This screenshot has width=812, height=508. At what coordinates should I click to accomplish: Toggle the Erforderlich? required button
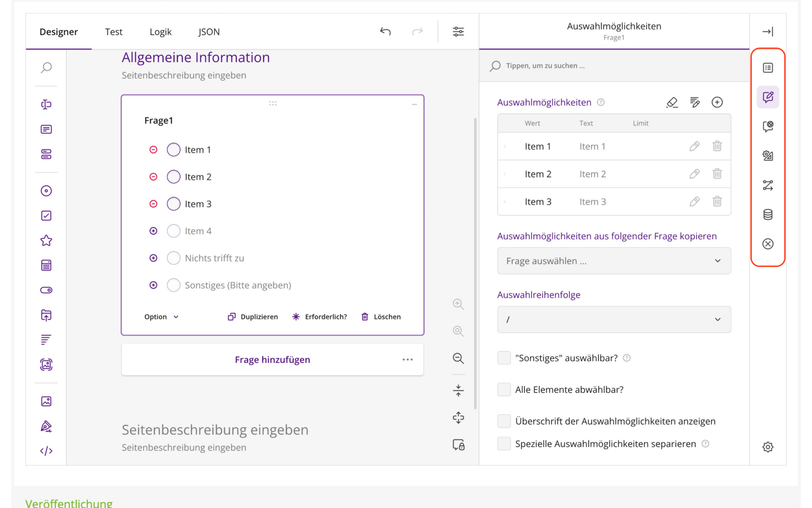click(319, 317)
